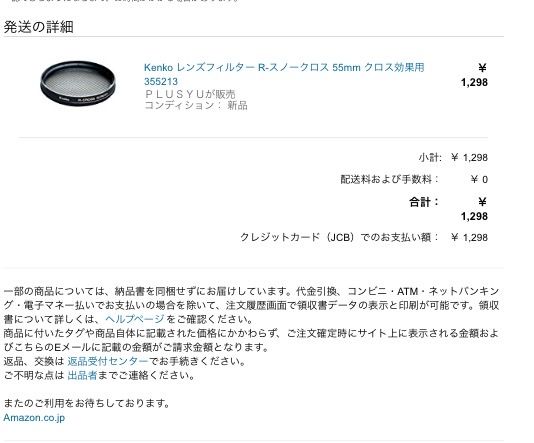Open the Amazon.co.jp link
The image size is (534, 443).
click(34, 417)
